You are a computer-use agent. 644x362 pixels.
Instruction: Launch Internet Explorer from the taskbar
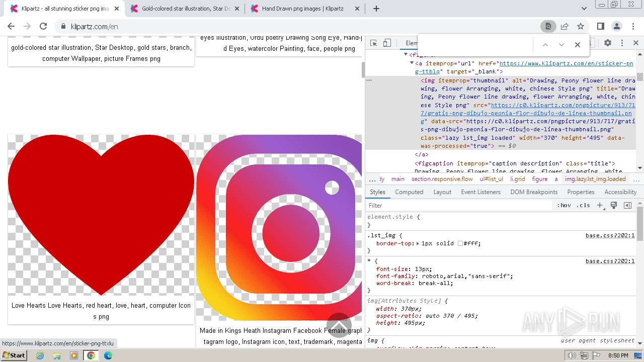tap(40, 355)
